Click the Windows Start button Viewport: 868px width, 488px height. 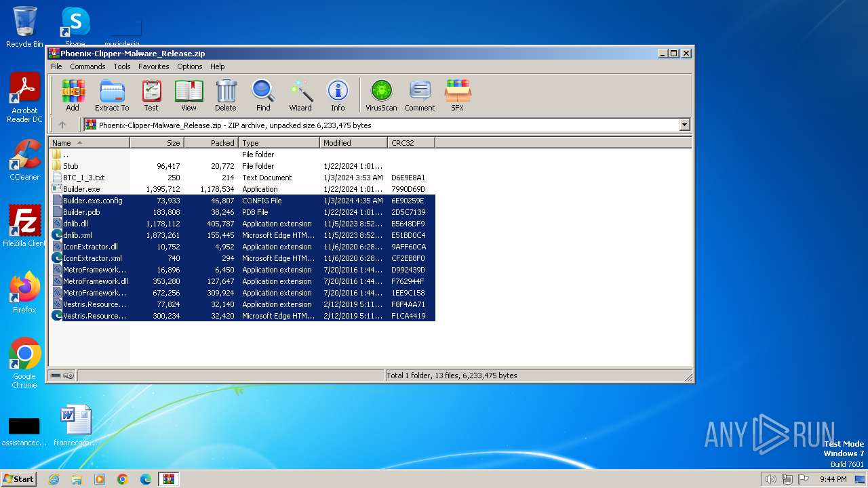click(x=18, y=479)
